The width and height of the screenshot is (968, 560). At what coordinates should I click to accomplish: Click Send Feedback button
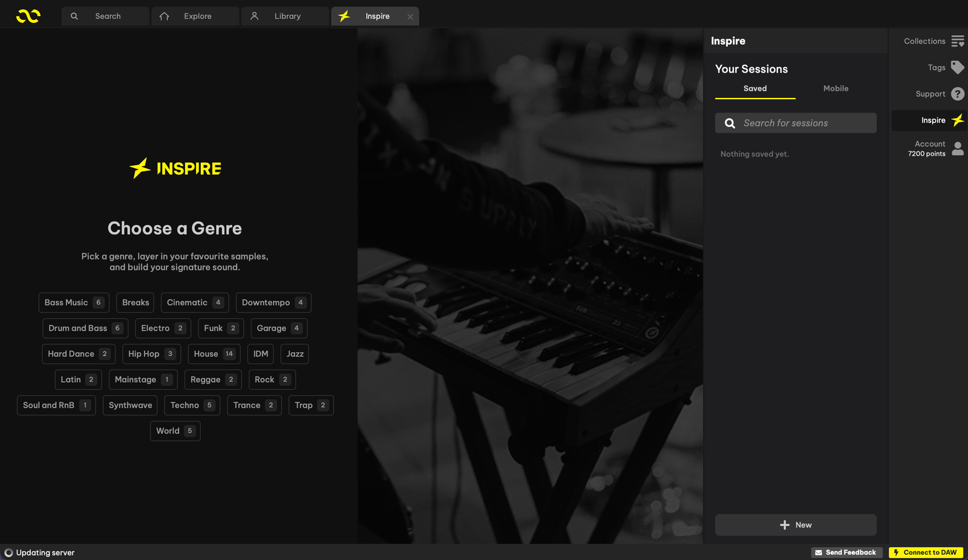coord(846,553)
